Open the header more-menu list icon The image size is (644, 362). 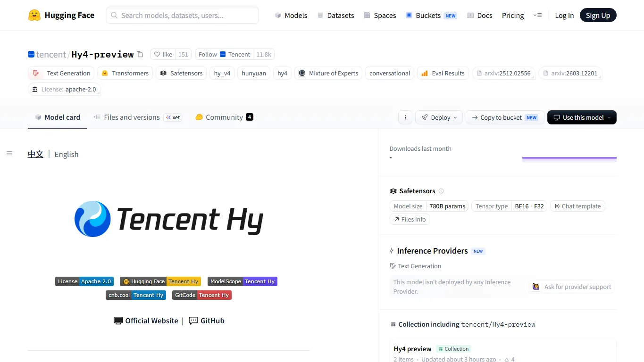(537, 15)
